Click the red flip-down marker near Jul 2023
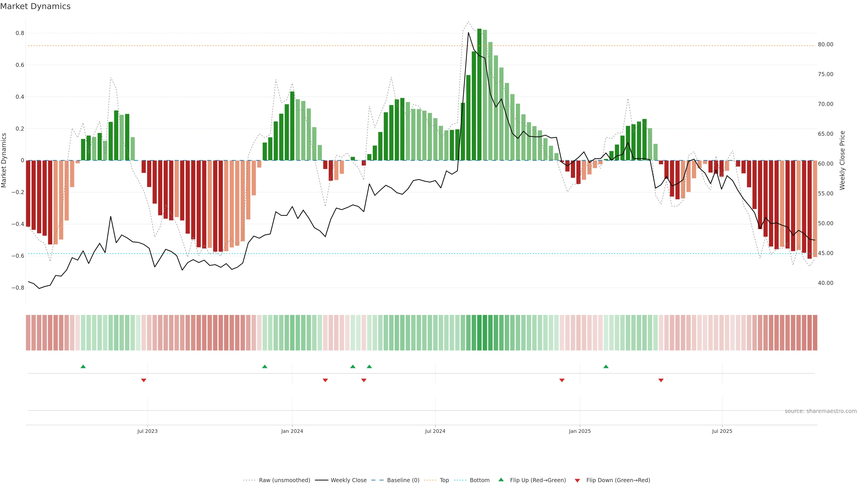The height and width of the screenshot is (488, 868). (144, 380)
